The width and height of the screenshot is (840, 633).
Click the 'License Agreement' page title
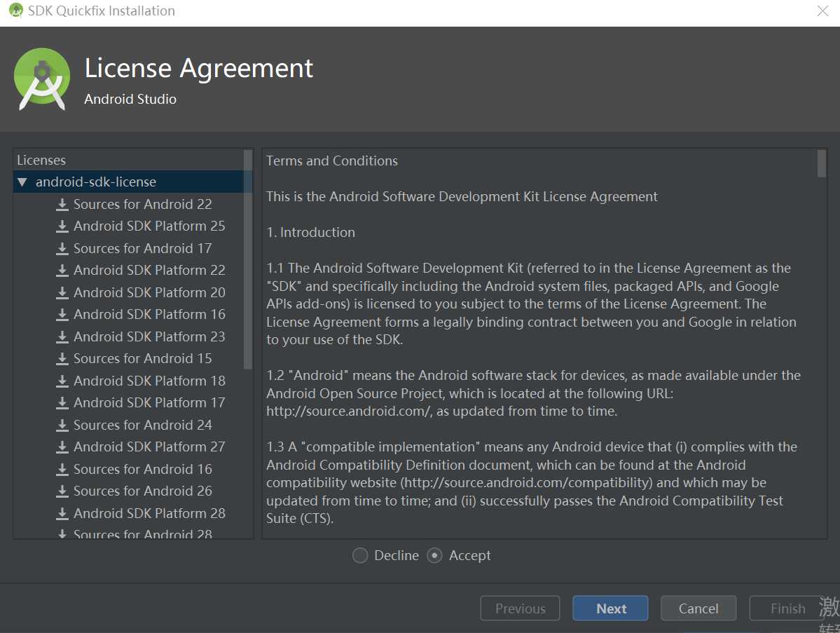(x=199, y=69)
